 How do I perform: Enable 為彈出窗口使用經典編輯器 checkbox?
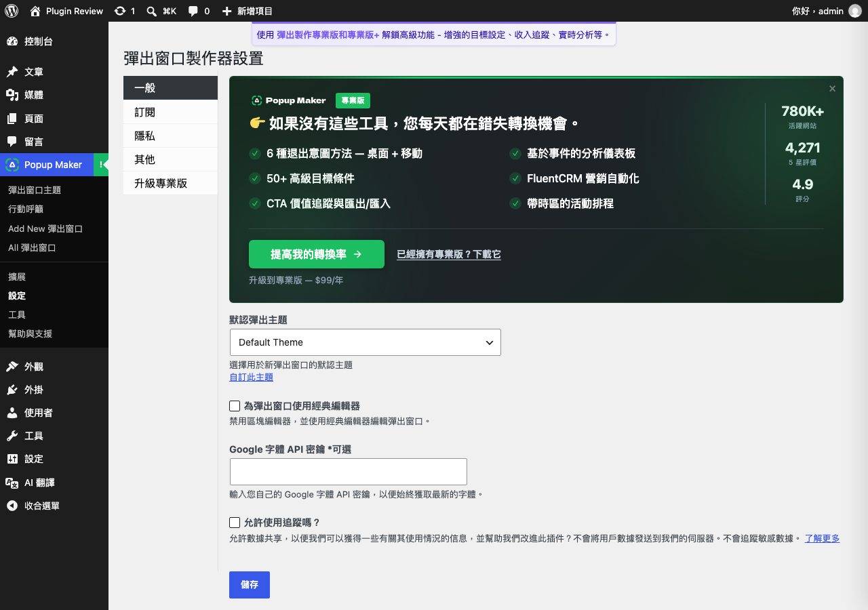(x=235, y=406)
